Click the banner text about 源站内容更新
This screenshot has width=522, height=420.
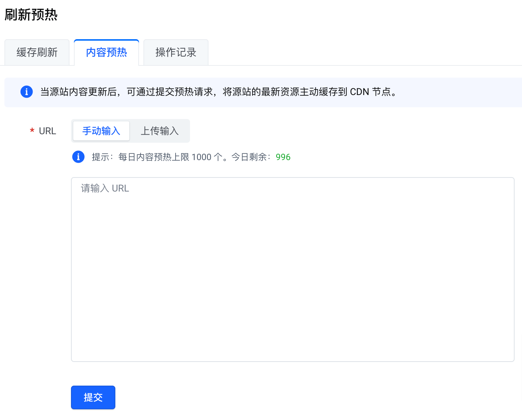(x=219, y=92)
